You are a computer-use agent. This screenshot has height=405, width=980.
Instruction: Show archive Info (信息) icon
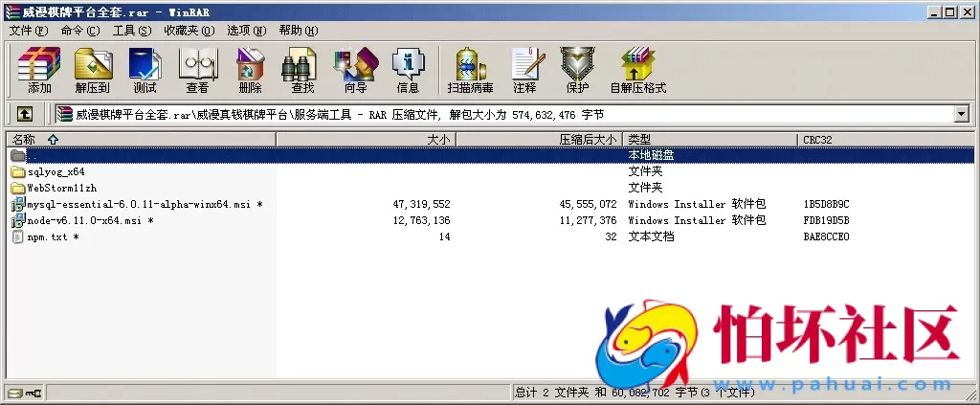408,69
